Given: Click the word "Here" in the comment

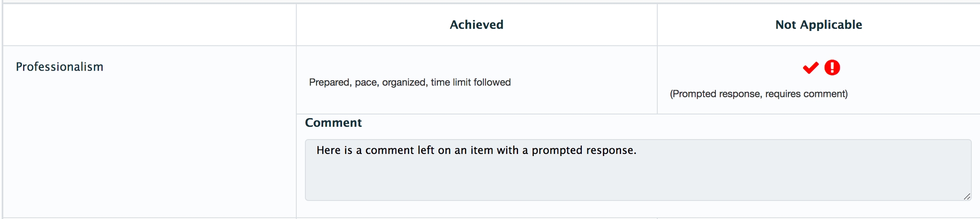Looking at the screenshot, I should (x=328, y=151).
